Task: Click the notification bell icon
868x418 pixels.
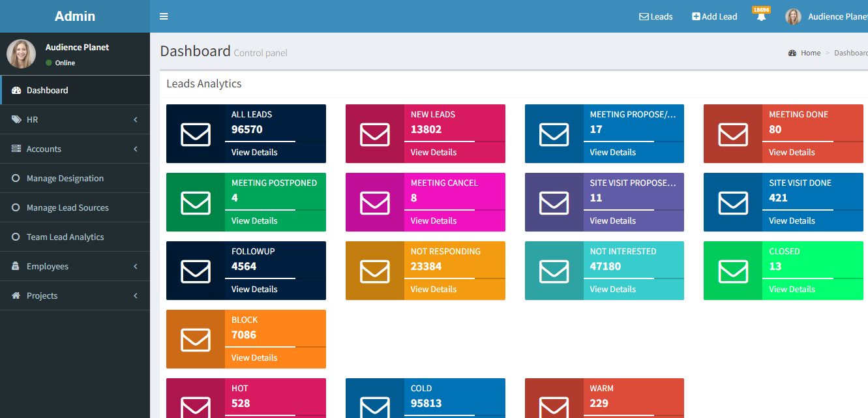Action: [761, 17]
